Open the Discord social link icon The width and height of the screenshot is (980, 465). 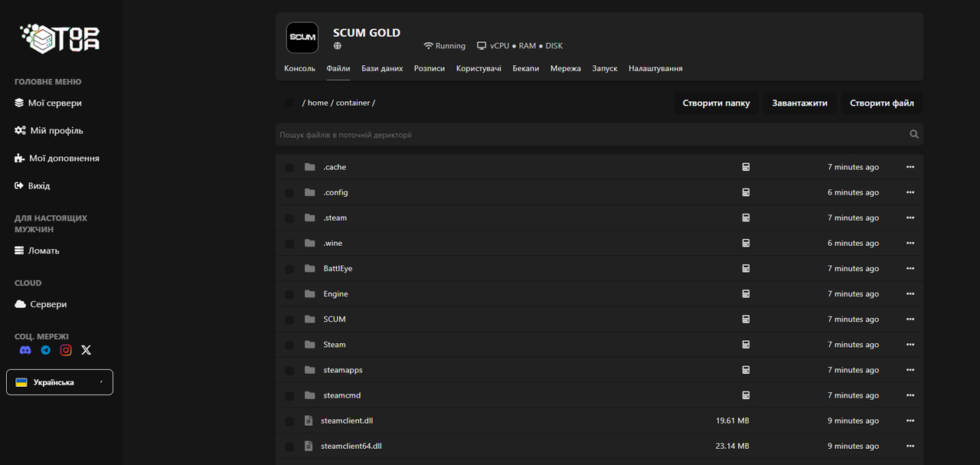pos(25,350)
